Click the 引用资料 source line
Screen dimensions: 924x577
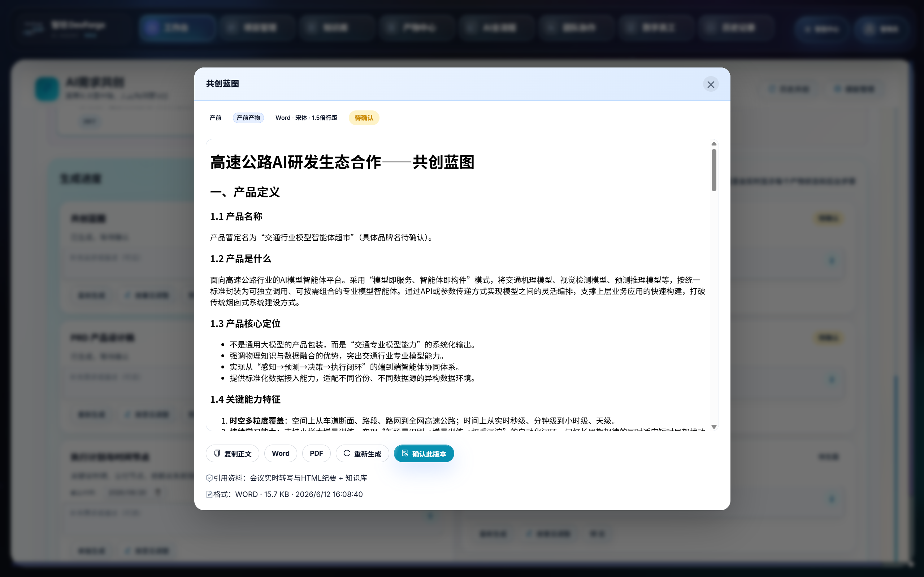(287, 478)
